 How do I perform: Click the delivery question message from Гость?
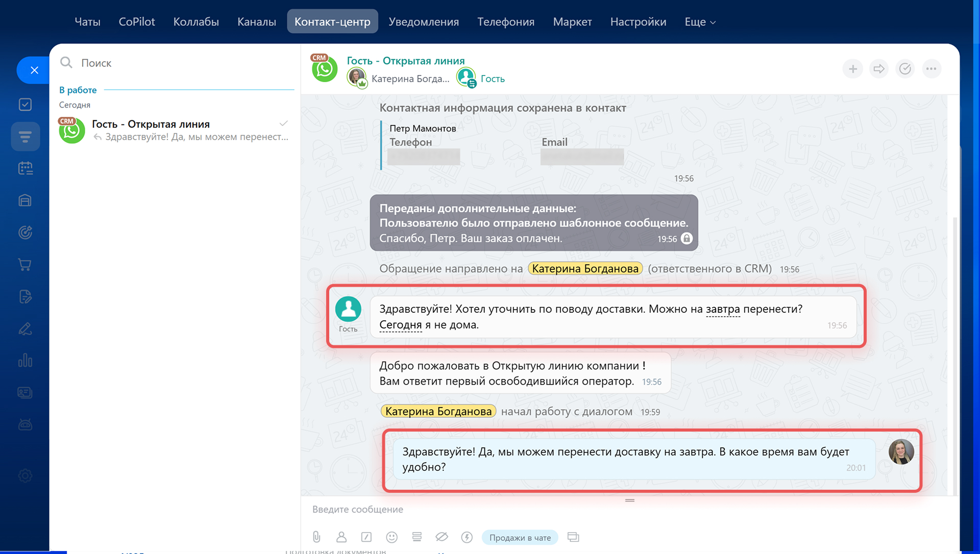click(x=613, y=317)
